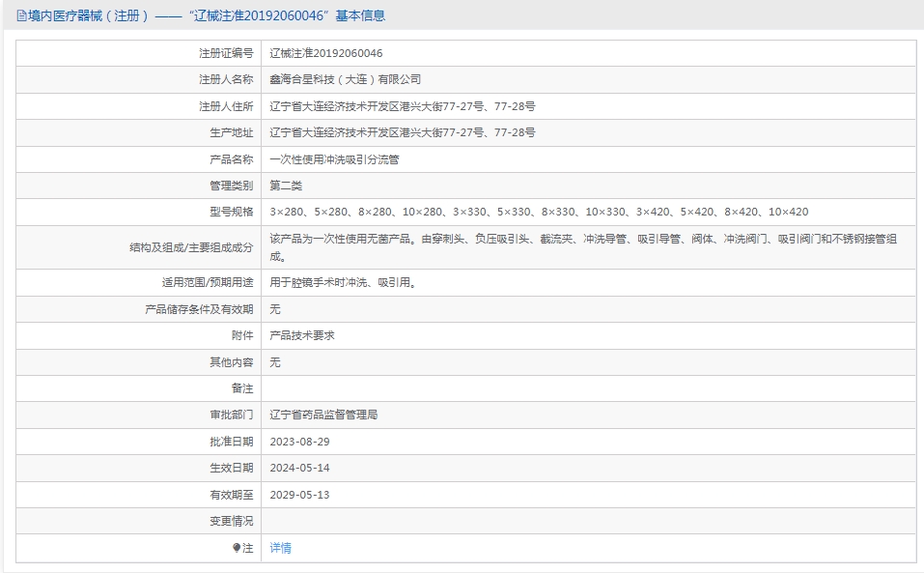924x573 pixels.
Task: Select registration number value 辽械注准20192060046
Action: click(x=326, y=53)
